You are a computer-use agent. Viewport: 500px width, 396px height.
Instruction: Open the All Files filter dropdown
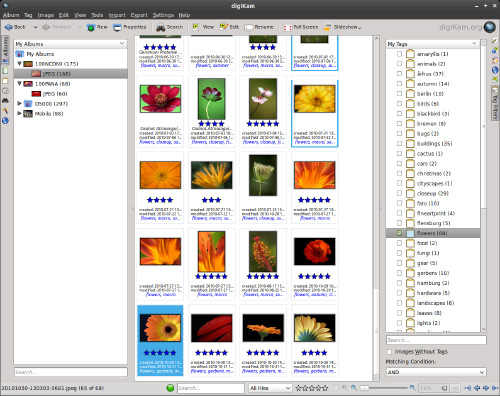(x=269, y=388)
